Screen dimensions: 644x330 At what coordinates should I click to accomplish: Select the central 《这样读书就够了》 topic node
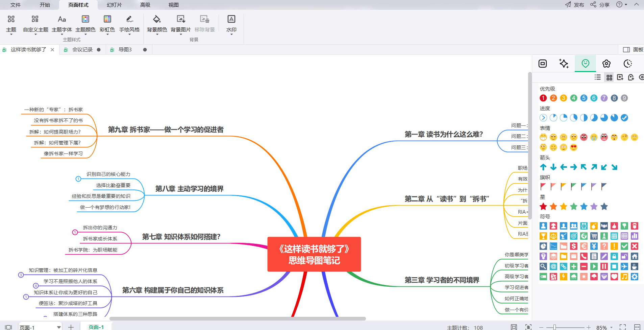[314, 254]
